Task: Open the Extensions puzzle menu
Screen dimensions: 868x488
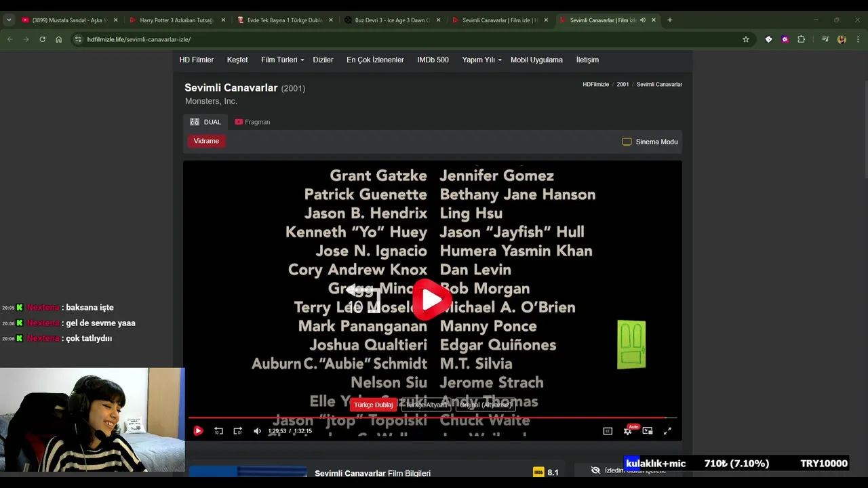Action: click(801, 39)
